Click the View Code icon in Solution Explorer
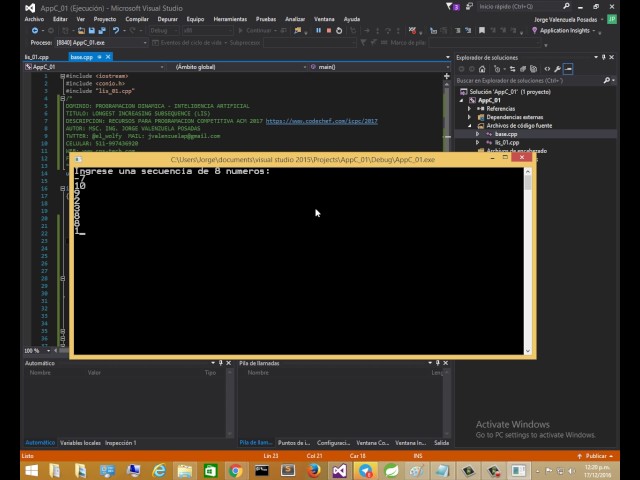640x480 pixels. 547,69
